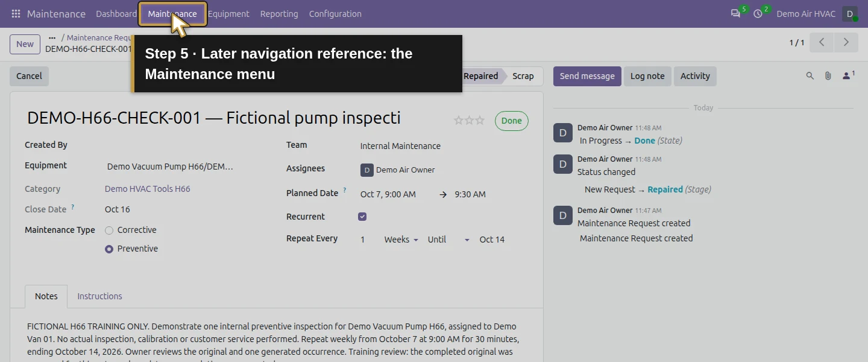Open Demo Air HVAC company switcher
Screen dimensions: 868x362
(806, 14)
